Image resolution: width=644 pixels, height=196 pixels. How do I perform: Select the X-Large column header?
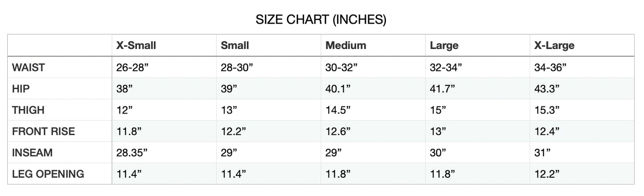[x=554, y=45]
